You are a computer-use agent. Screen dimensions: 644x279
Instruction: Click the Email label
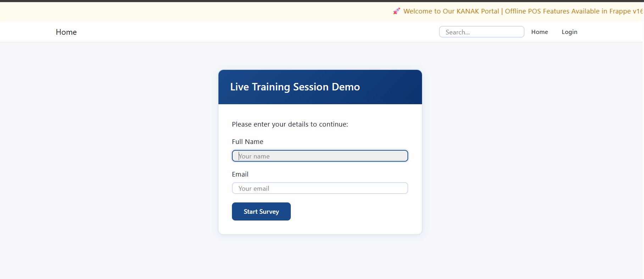(x=240, y=174)
